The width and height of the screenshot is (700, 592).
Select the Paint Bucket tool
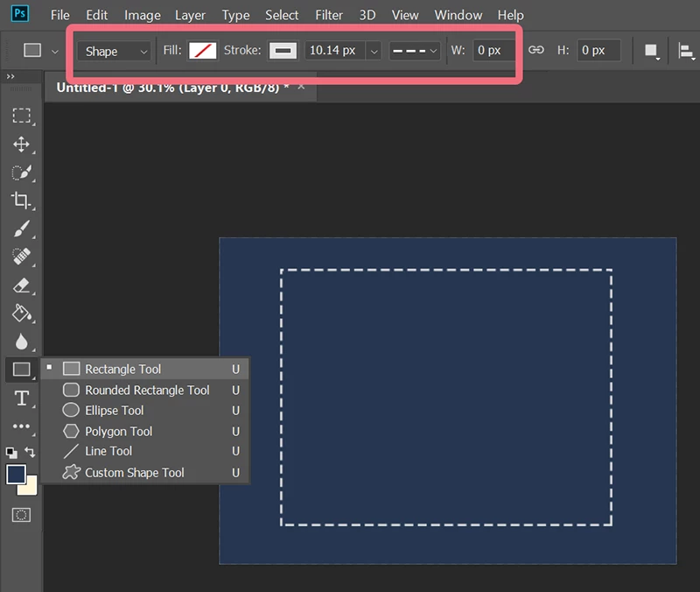point(21,314)
